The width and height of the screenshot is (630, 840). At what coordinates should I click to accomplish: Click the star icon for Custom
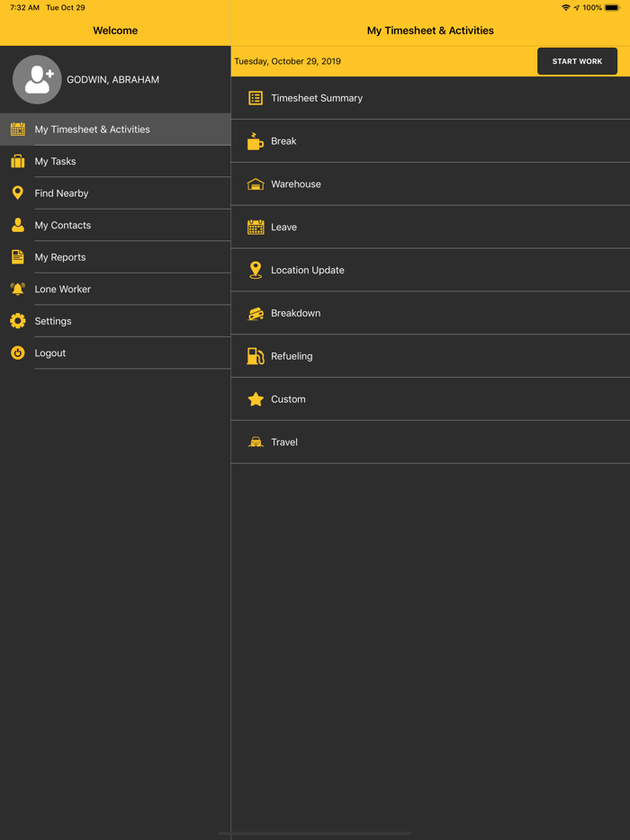coord(256,399)
